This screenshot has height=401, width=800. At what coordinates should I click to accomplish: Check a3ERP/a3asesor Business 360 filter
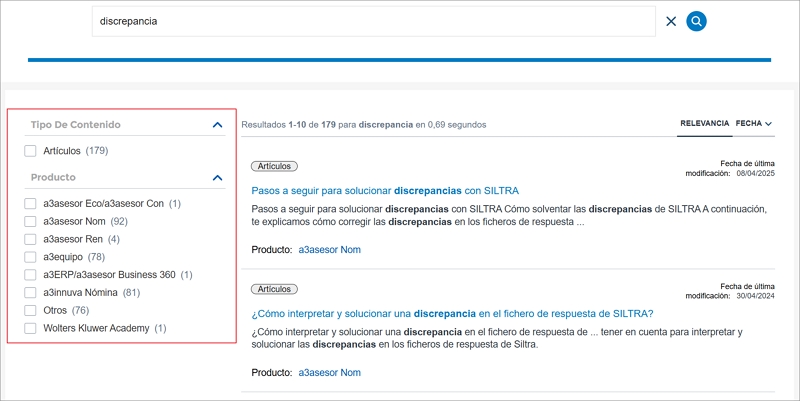point(30,274)
